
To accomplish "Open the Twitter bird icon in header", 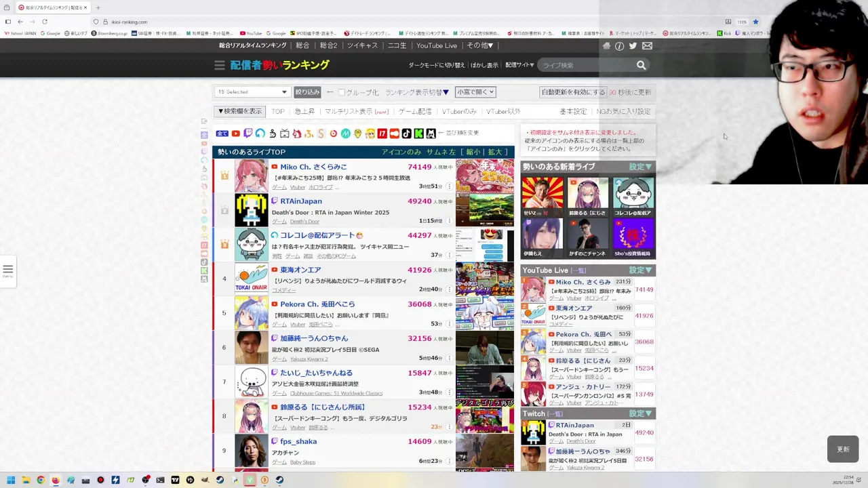I will pos(633,46).
